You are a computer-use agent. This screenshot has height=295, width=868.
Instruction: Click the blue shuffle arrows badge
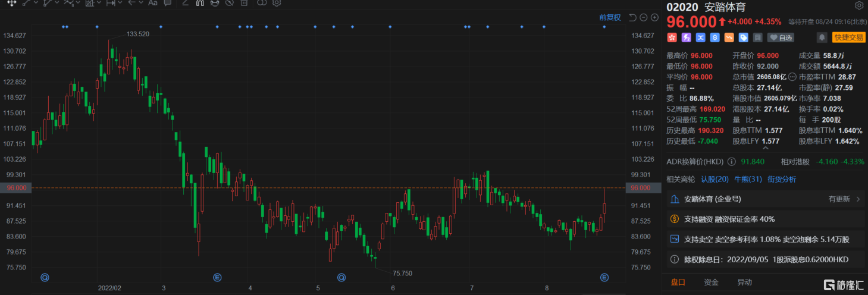click(700, 37)
